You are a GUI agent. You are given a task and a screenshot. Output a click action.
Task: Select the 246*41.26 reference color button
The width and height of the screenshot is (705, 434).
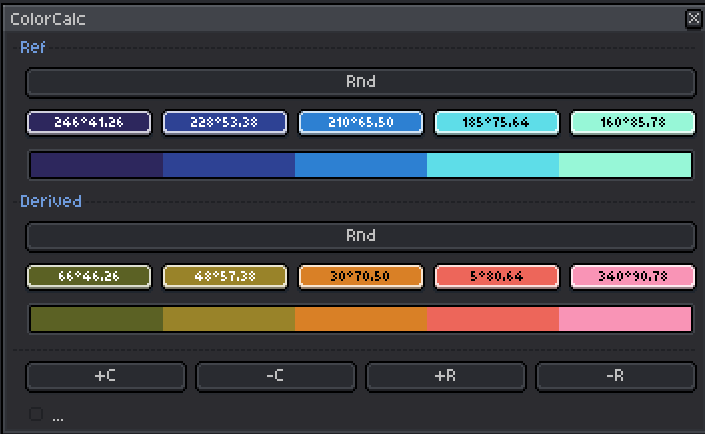[89, 122]
